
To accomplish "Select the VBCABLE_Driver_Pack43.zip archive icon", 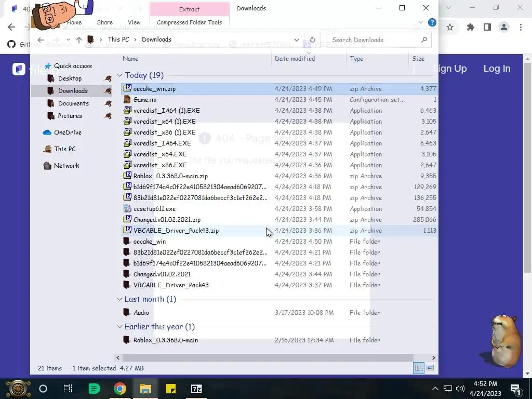I will tap(127, 230).
